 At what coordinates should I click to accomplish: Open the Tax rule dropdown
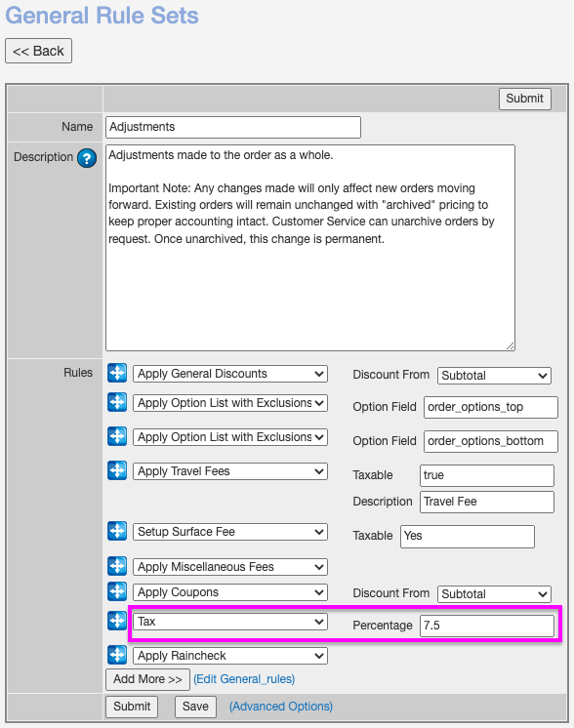pos(230,622)
